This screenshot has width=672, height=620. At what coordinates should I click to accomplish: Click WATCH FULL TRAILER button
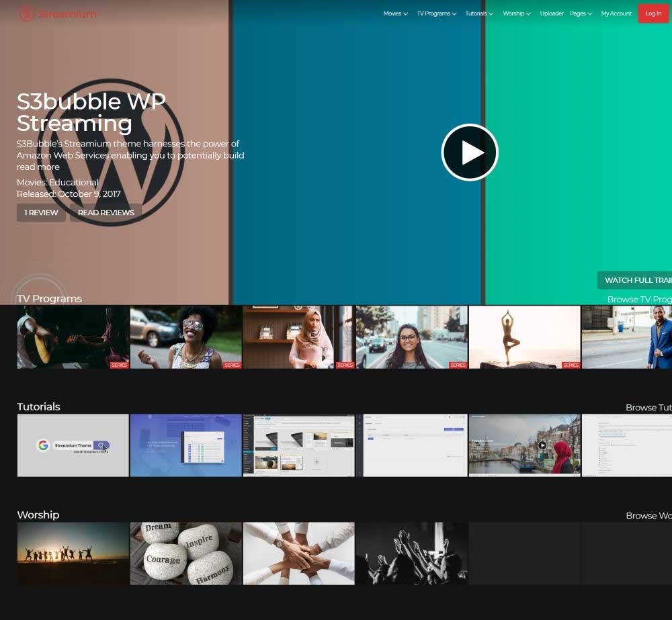pos(635,280)
